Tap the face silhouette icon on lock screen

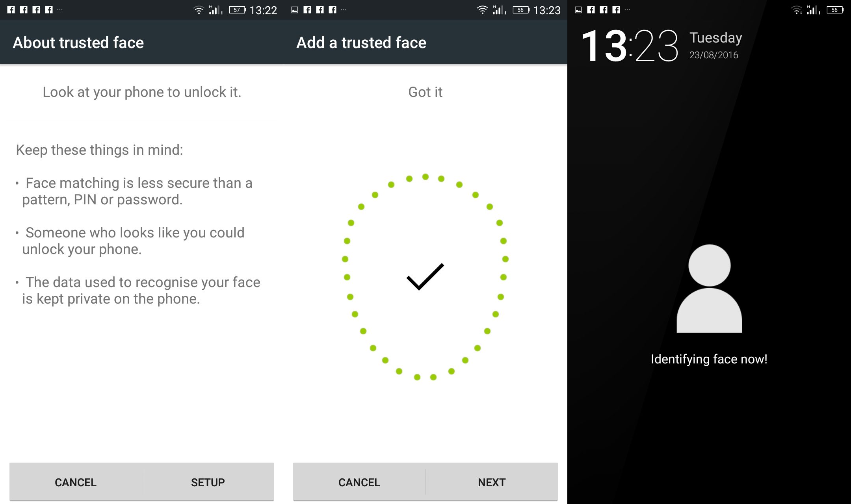point(709,289)
